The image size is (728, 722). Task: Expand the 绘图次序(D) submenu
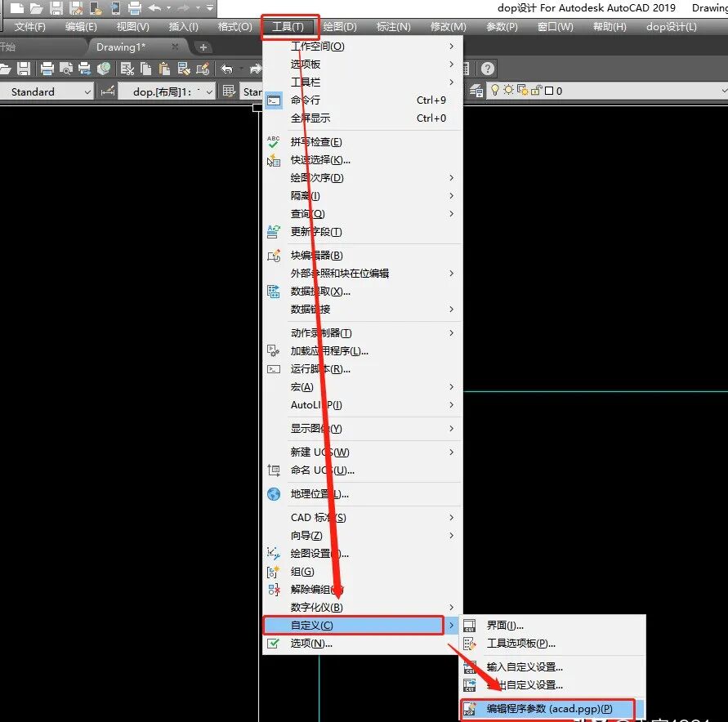[363, 178]
